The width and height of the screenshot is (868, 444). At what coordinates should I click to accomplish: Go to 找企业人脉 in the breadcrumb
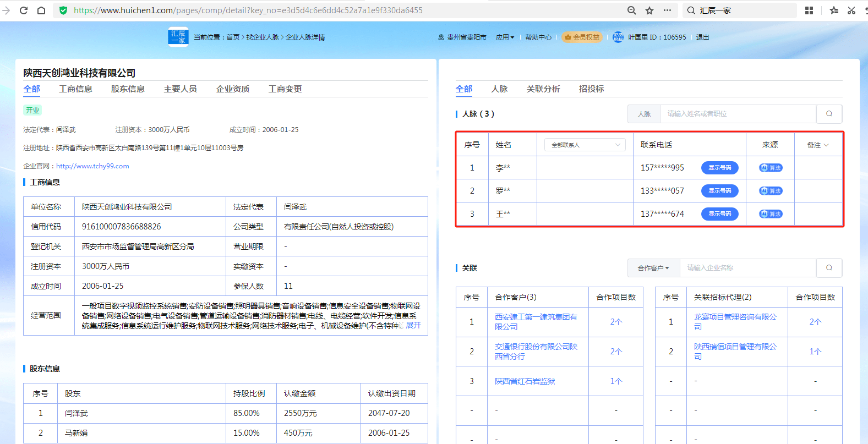tap(263, 37)
